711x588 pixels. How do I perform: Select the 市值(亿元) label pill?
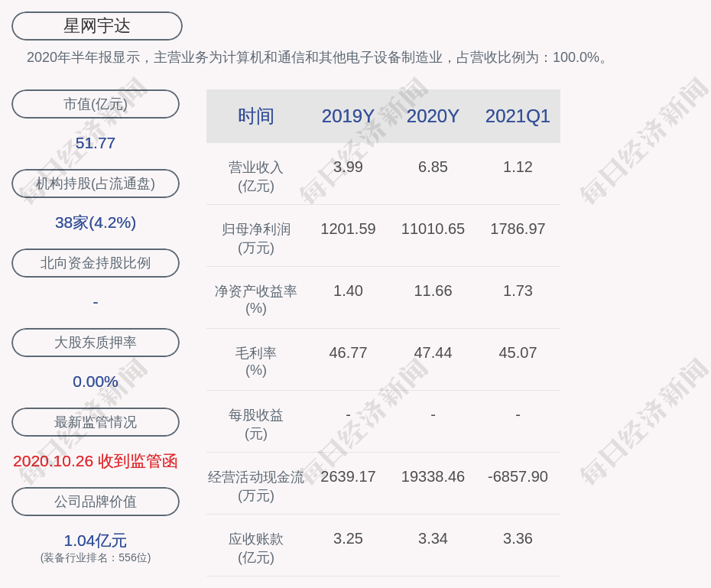(96, 104)
